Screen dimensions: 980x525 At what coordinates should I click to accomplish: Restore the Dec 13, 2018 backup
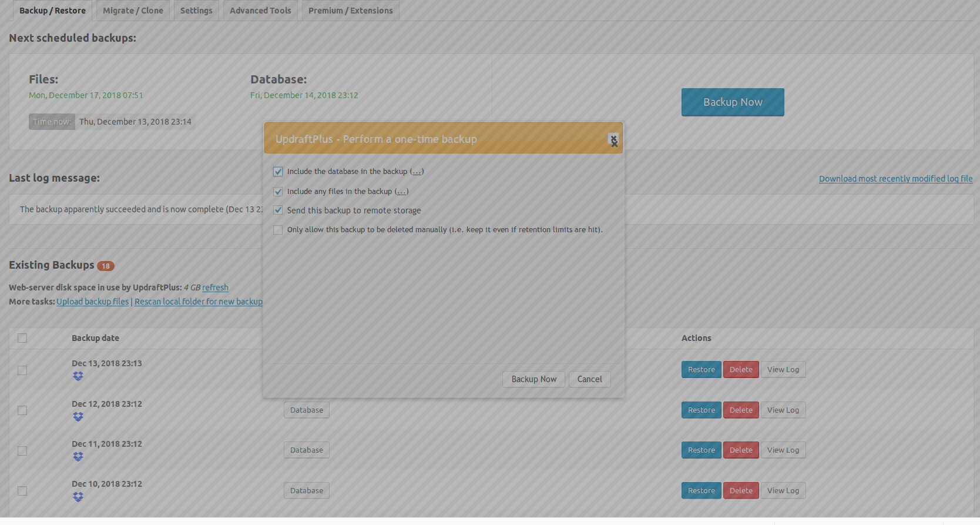pyautogui.click(x=702, y=370)
